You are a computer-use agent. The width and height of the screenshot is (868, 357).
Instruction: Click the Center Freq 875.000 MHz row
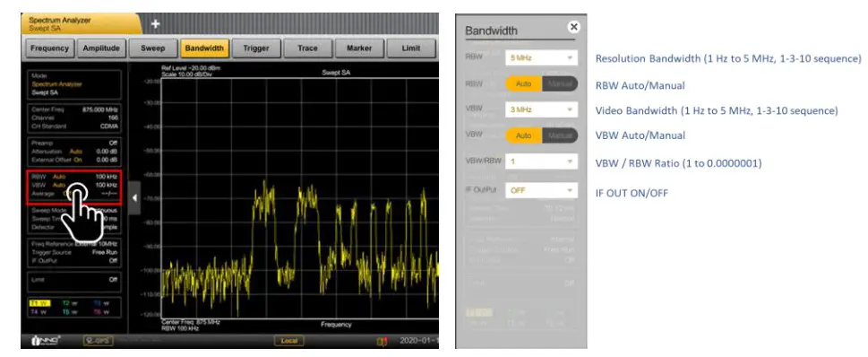click(x=74, y=109)
